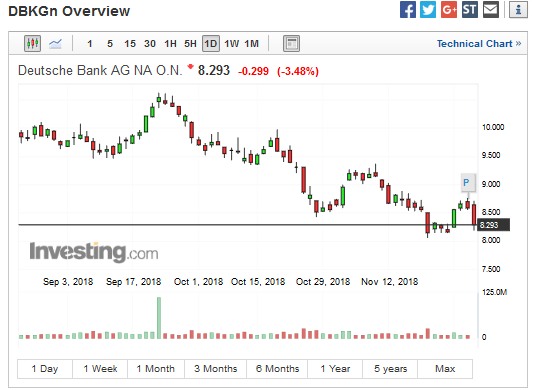Click the Deutsche Bank AG NA O.N. title

100,71
